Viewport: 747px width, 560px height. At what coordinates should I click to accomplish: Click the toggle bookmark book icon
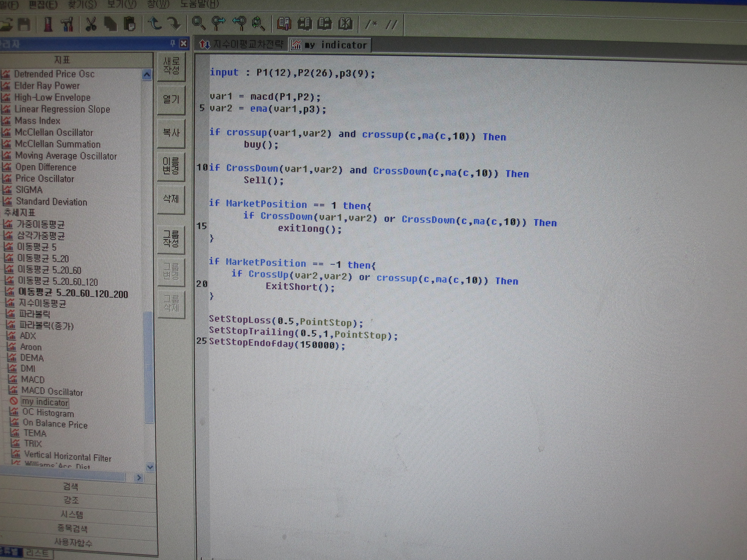point(284,24)
